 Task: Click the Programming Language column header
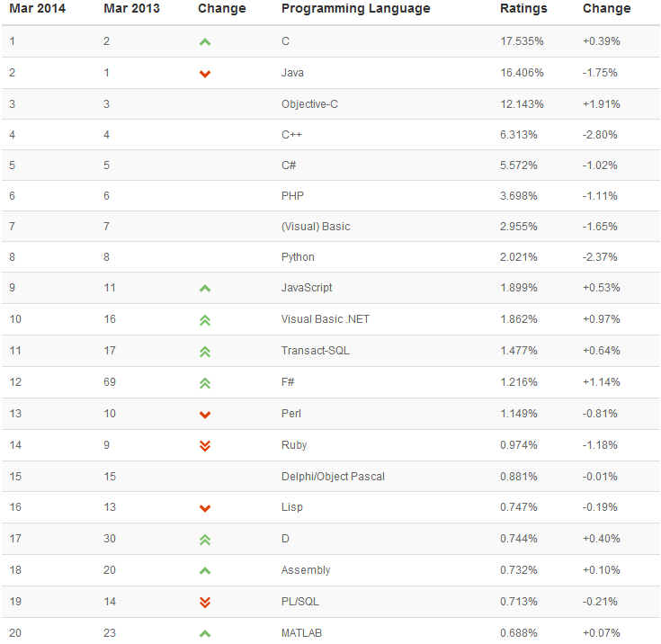(356, 9)
